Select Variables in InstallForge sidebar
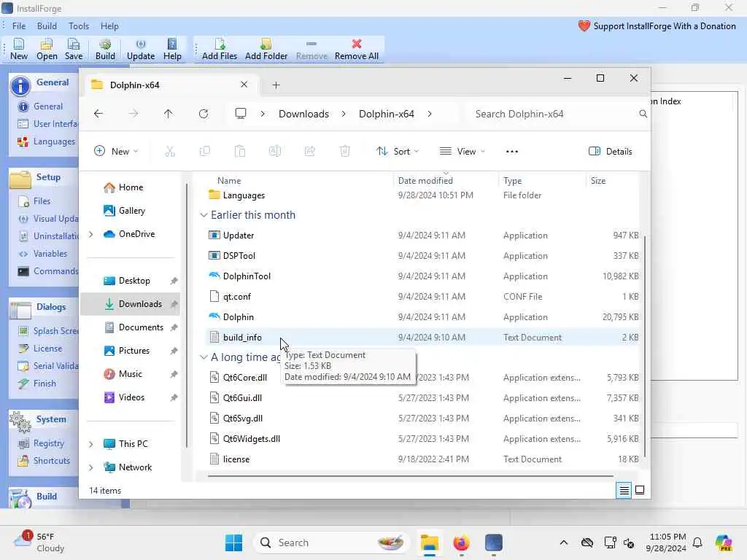The height and width of the screenshot is (560, 747). [x=43, y=253]
